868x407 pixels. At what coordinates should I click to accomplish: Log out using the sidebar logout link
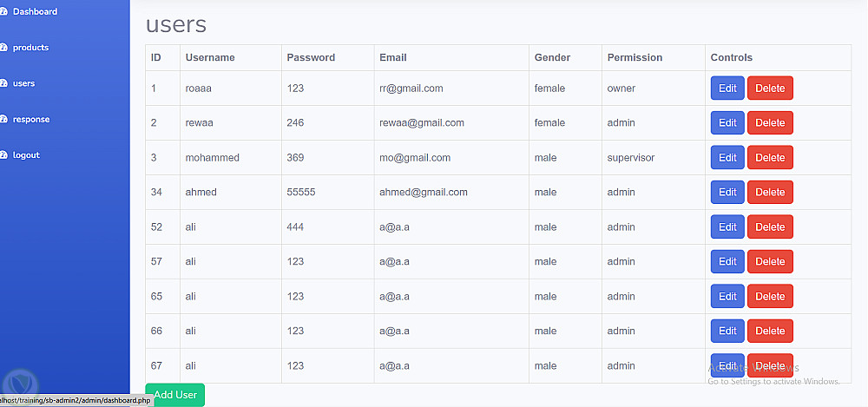click(26, 155)
